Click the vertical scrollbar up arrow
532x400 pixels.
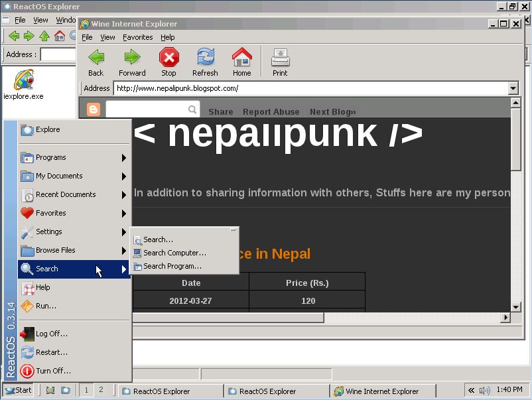click(x=515, y=102)
